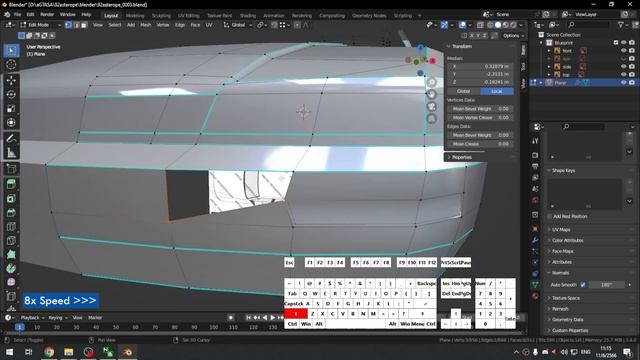
Task: Open the Object Data properties tab
Action: point(535,284)
